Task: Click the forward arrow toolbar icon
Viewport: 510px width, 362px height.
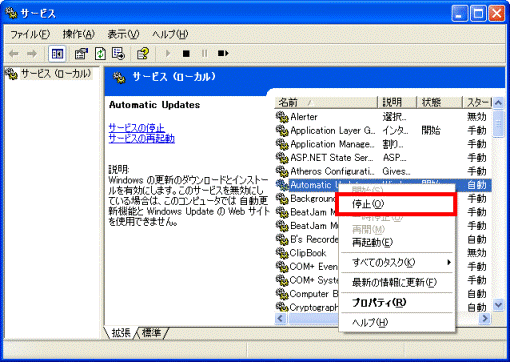Action: point(32,53)
